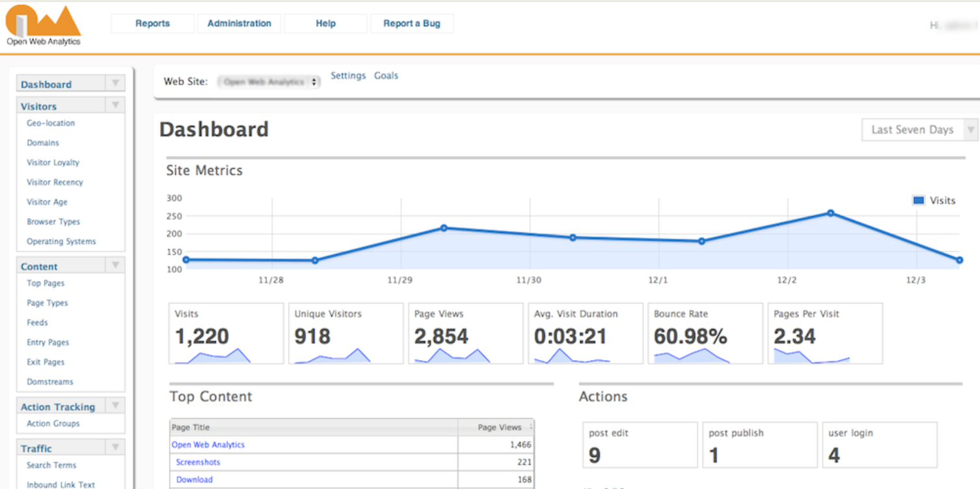This screenshot has height=489, width=980.
Task: Click the Bounce Rate 60.98% metric box
Action: pyautogui.click(x=705, y=333)
